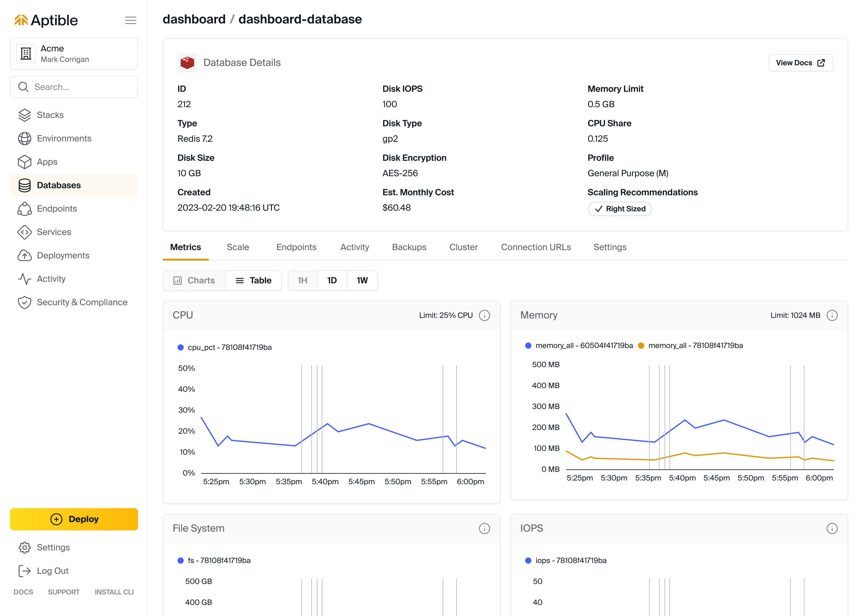Image resolution: width=863 pixels, height=616 pixels.
Task: Click the Deployments cloud upload icon
Action: click(25, 255)
